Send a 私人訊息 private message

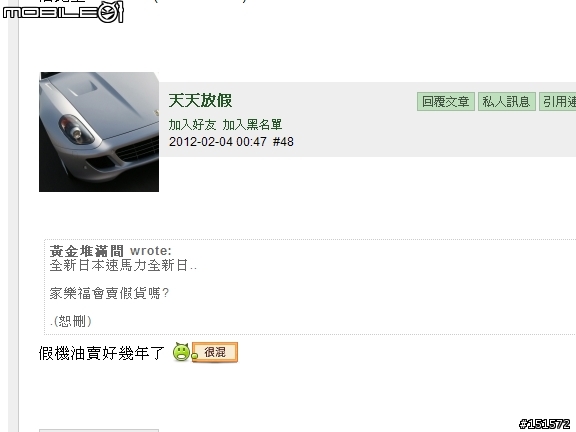pyautogui.click(x=507, y=101)
